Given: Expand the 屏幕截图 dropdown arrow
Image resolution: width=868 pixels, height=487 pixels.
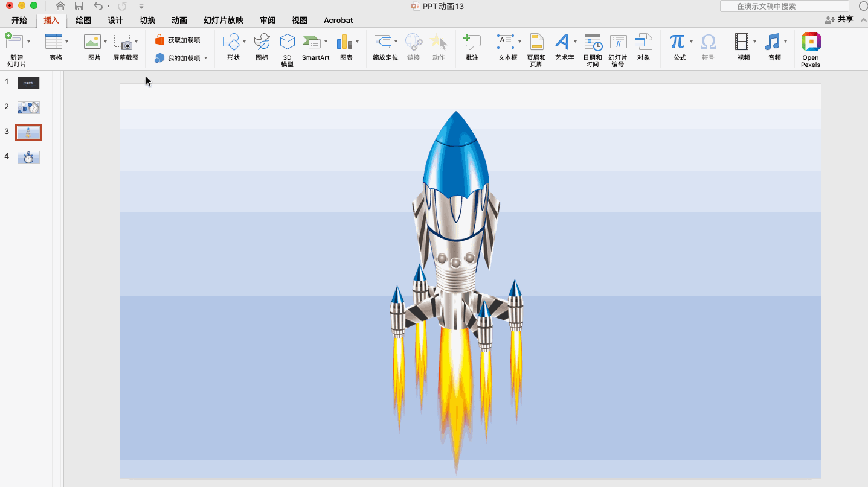Looking at the screenshot, I should pyautogui.click(x=136, y=42).
